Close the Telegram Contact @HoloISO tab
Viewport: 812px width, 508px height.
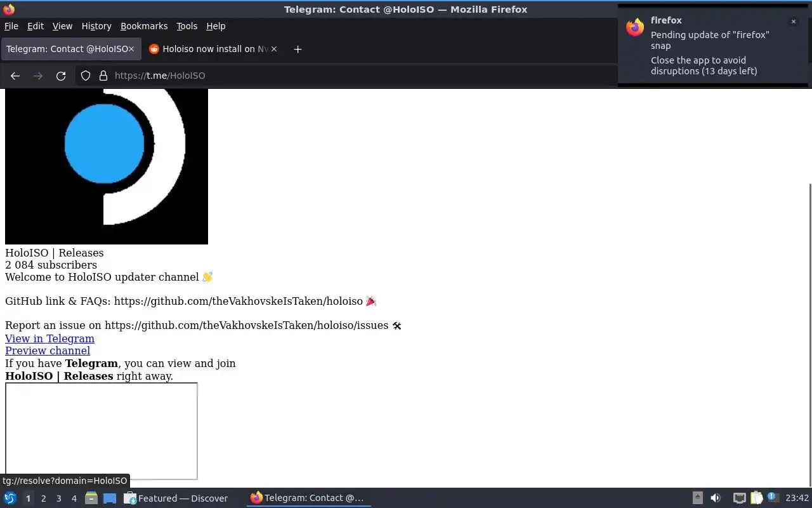(x=131, y=49)
